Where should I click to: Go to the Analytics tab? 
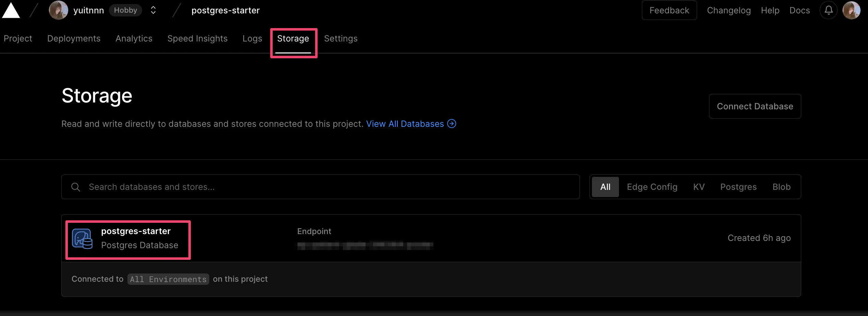(134, 39)
